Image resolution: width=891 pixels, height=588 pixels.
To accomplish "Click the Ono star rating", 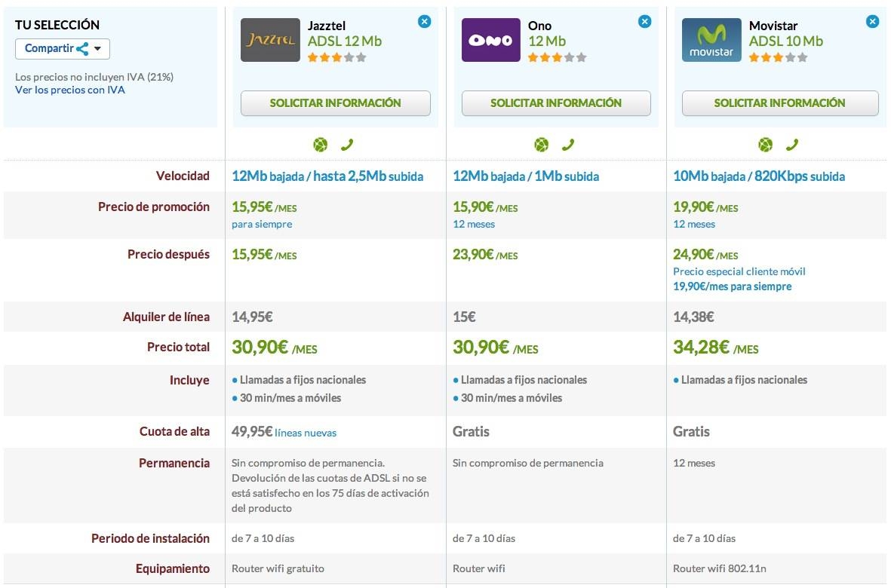I will [x=557, y=57].
